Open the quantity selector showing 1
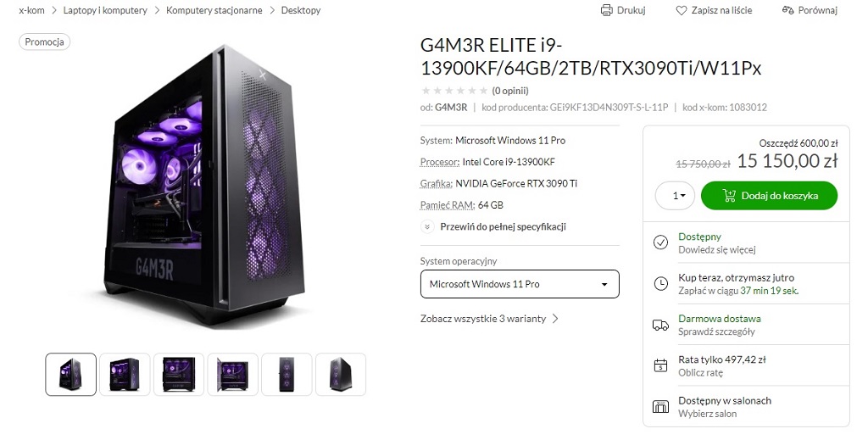This screenshot has width=868, height=440. pyautogui.click(x=675, y=195)
